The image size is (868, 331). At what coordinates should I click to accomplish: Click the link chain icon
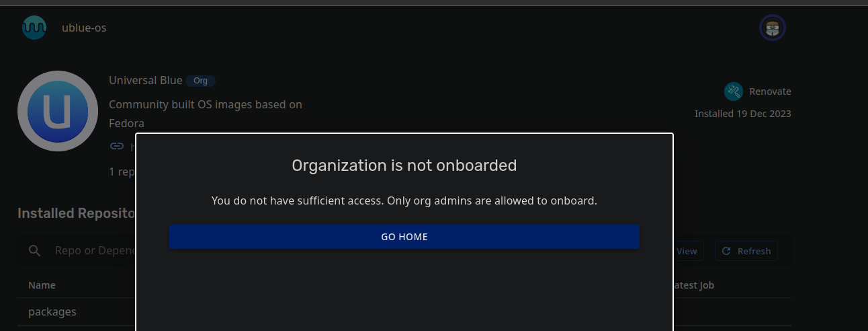(117, 146)
